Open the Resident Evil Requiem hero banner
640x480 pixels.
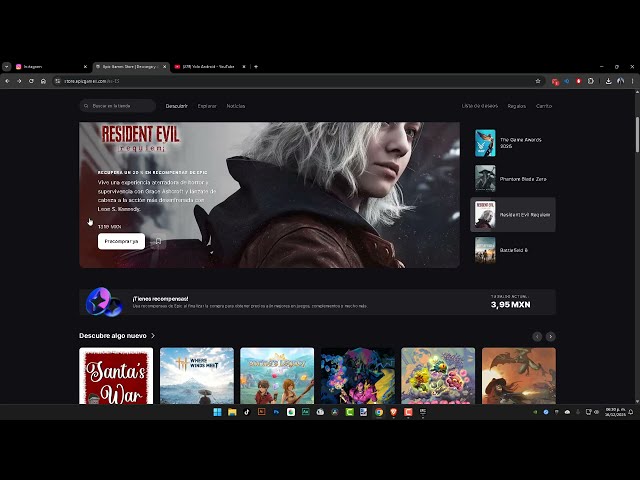pos(269,195)
